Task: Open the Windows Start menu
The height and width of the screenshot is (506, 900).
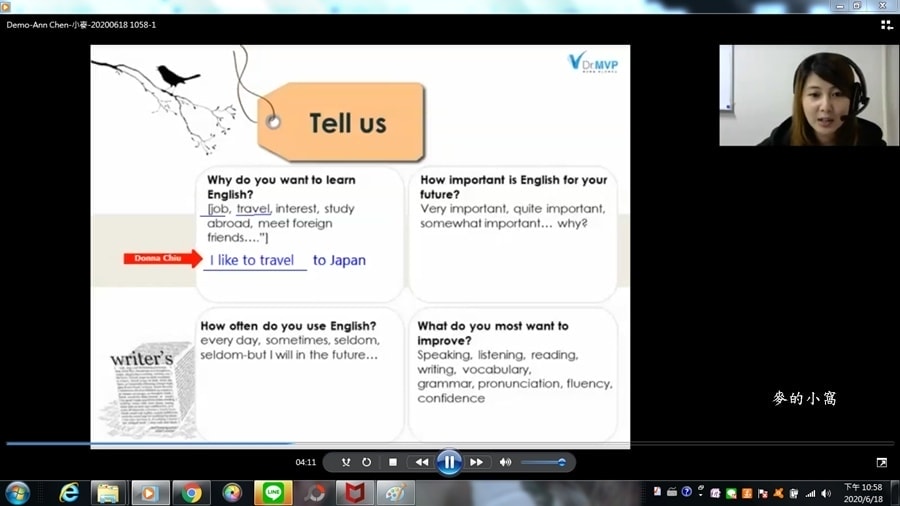Action: (x=17, y=492)
